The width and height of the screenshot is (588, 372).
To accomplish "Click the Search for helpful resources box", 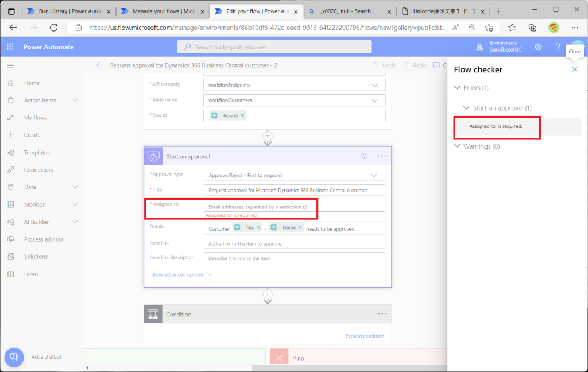I will 274,47.
